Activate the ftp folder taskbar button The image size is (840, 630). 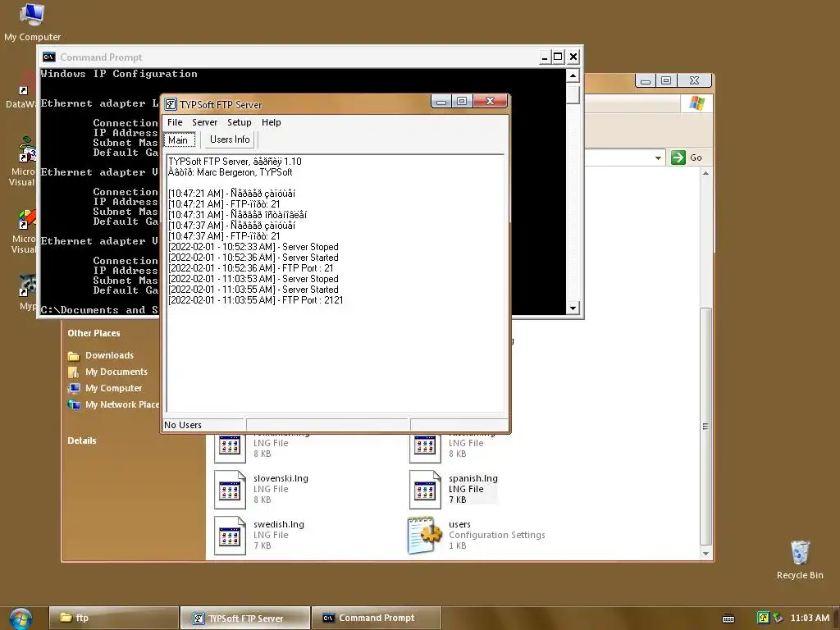click(x=113, y=618)
